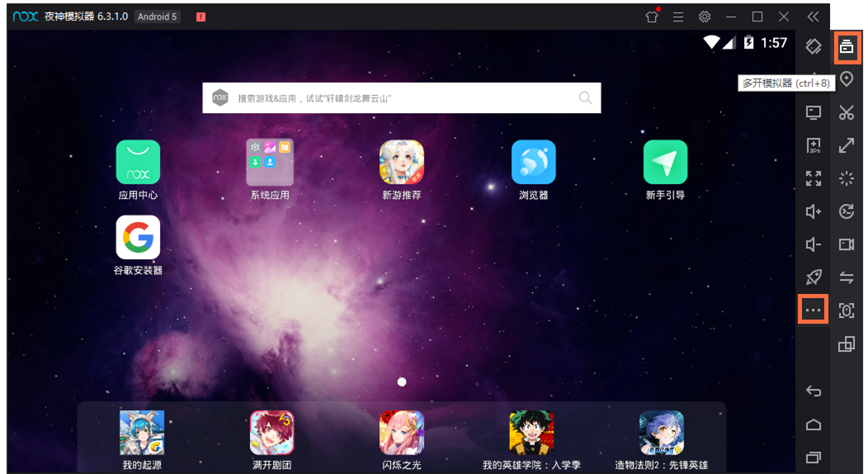Viewport: 868px width, 474px height.
Task: Click the Nox logo in title bar
Action: (26, 17)
